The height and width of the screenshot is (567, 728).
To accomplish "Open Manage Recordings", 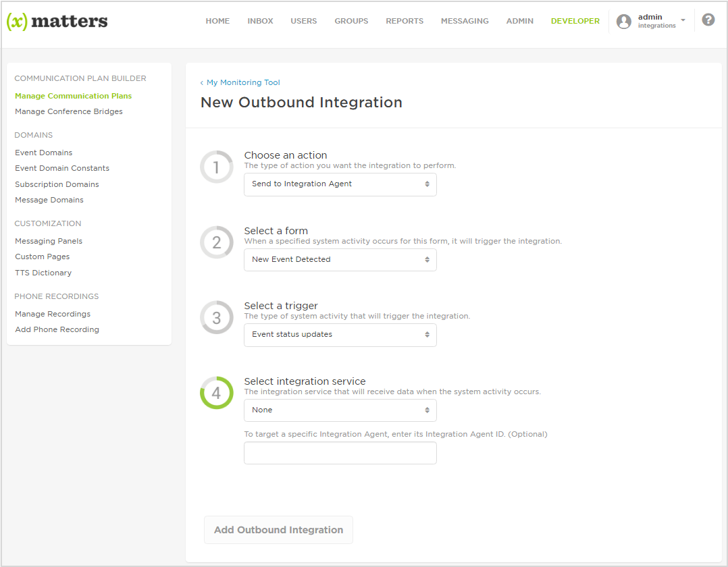I will [53, 314].
